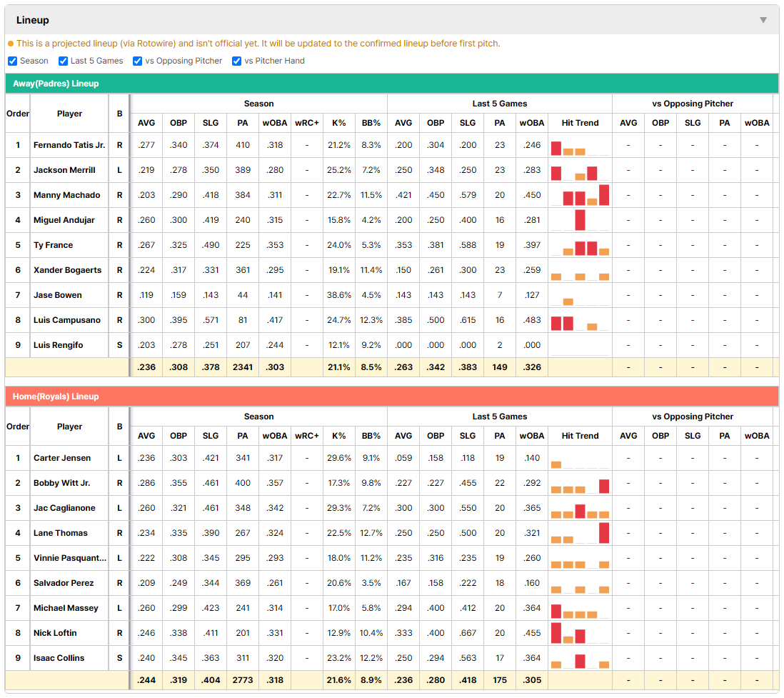This screenshot has height=698, width=784.
Task: Open Manny Machado's hit trend chart
Action: 580,195
